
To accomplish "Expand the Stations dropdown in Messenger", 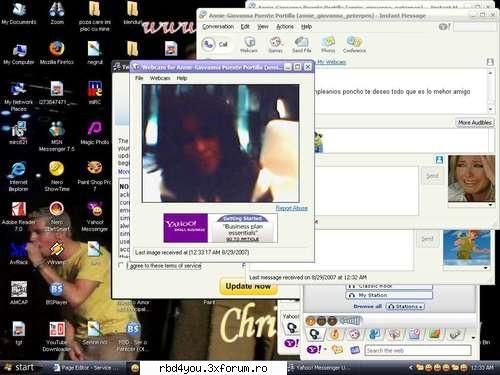I will tap(405, 306).
